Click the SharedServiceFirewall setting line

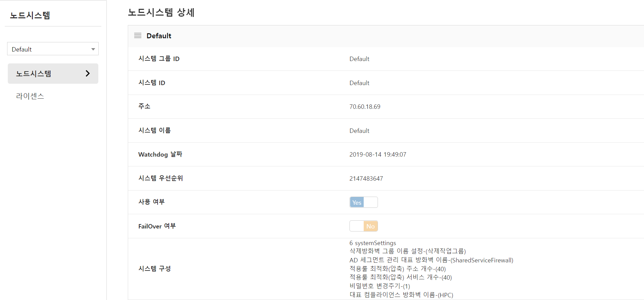431,260
